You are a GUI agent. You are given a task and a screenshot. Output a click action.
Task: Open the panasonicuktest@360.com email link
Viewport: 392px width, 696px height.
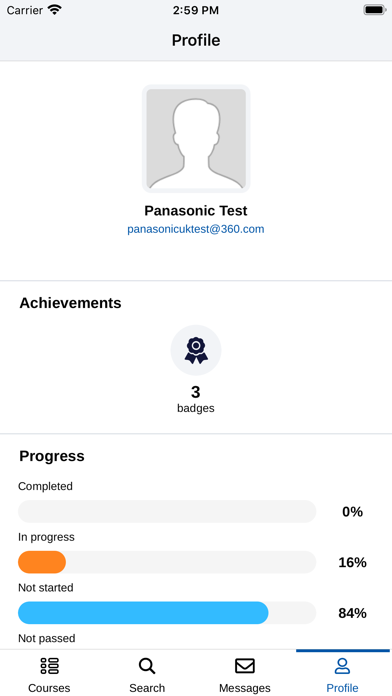coord(196,229)
